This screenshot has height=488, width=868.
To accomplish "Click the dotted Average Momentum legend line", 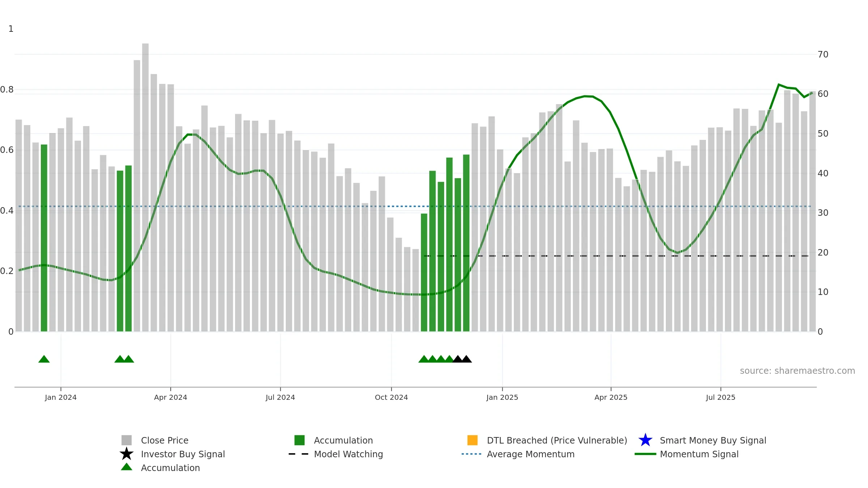I will pos(472,454).
